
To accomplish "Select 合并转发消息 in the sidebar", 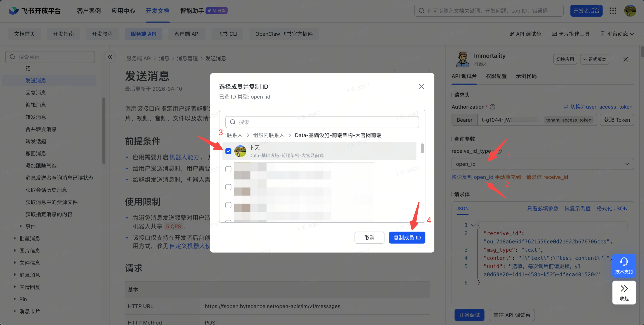I will (41, 129).
